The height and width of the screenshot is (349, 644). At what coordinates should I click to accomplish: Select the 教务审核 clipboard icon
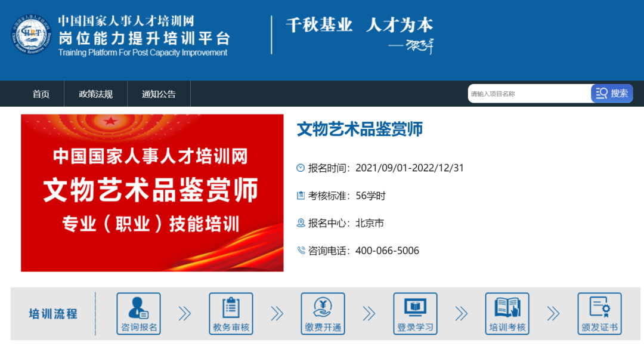[231, 314]
